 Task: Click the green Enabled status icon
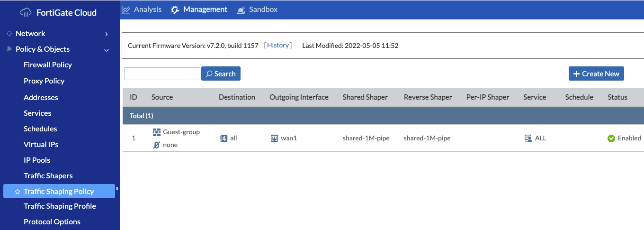(x=611, y=138)
